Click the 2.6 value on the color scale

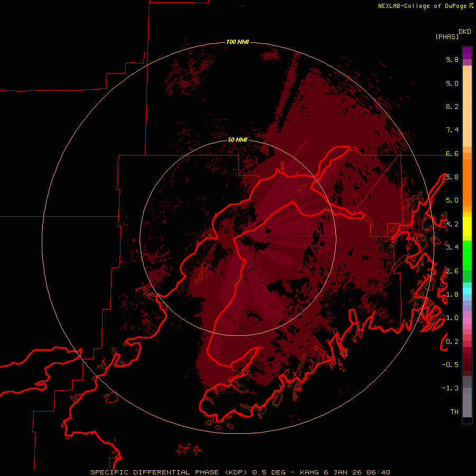tap(452, 271)
